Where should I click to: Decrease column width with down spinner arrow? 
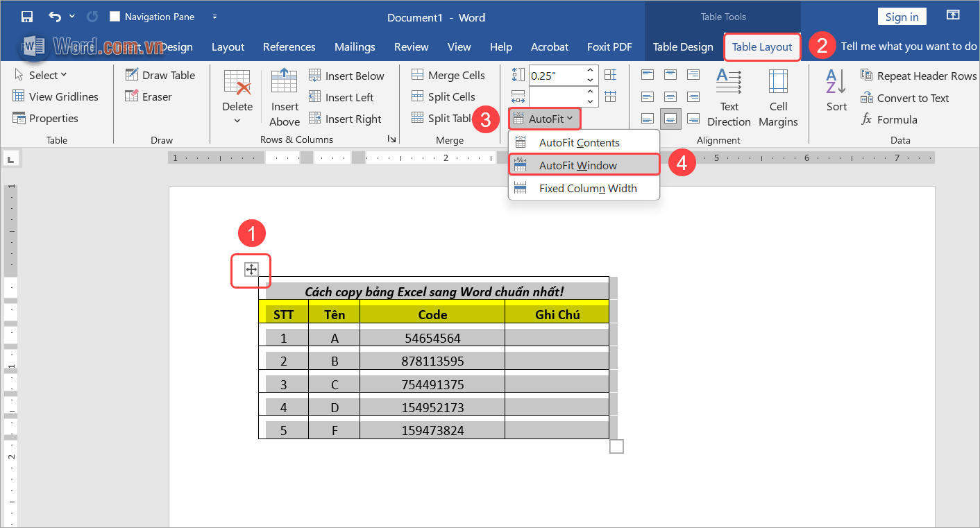[x=591, y=101]
